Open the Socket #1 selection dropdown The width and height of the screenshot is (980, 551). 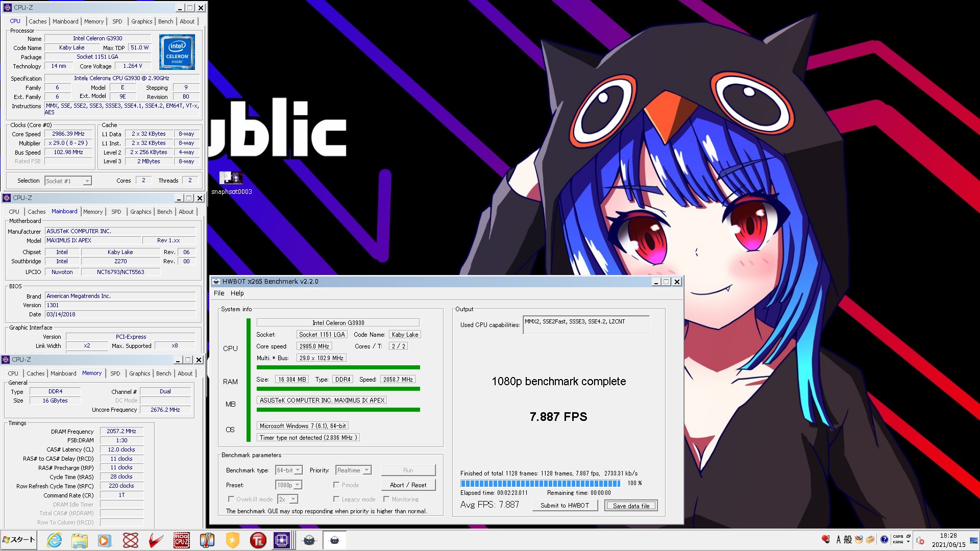click(68, 181)
